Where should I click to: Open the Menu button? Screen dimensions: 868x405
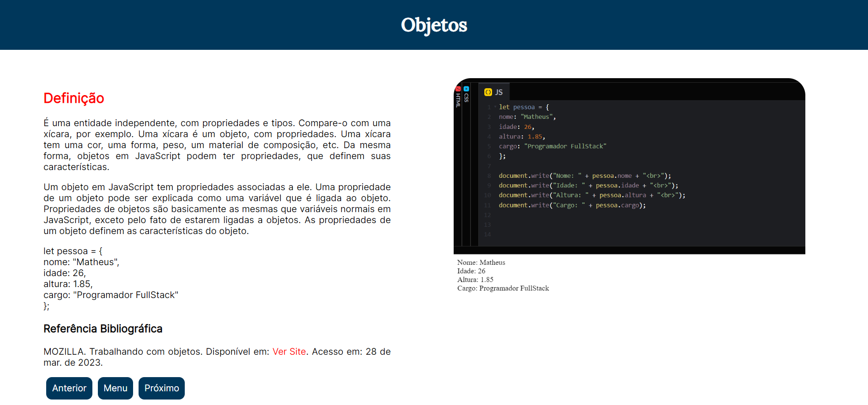(x=115, y=388)
